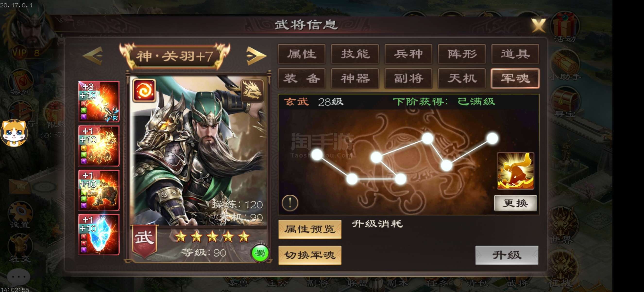Open 属性预览 attribute preview
This screenshot has width=644, height=292.
[310, 229]
